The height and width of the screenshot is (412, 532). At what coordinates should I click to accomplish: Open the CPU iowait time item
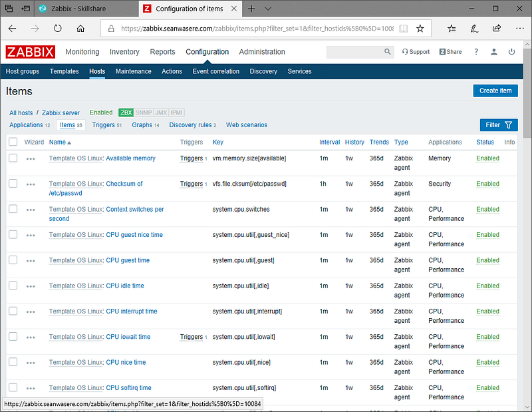pos(128,337)
